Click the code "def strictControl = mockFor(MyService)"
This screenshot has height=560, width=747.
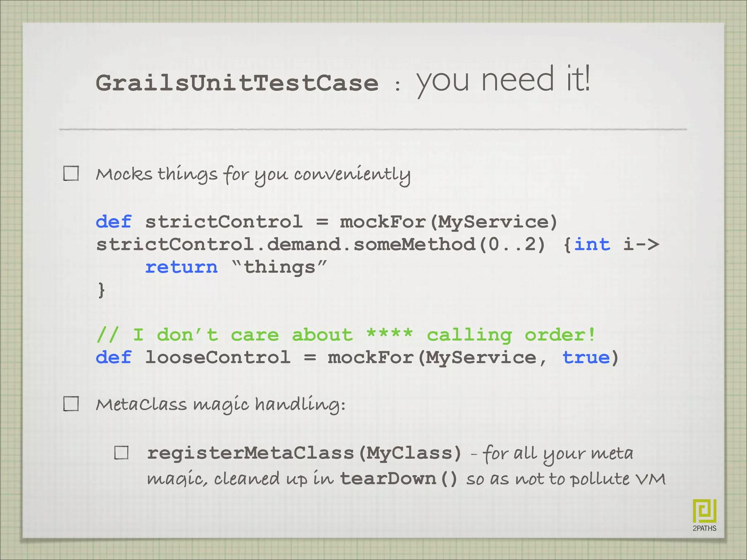click(326, 222)
